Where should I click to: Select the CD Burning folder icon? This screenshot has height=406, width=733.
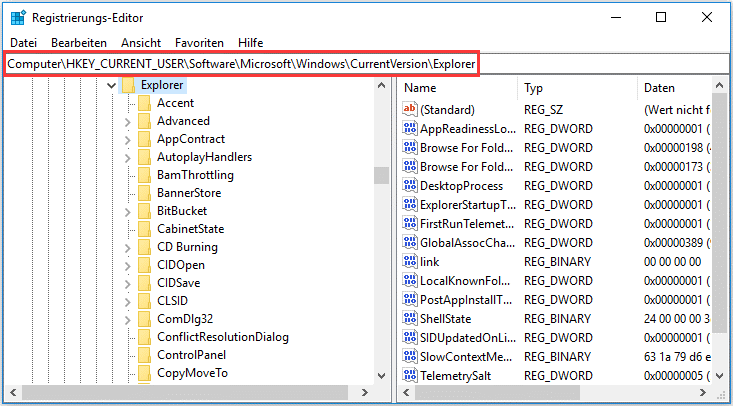(144, 247)
